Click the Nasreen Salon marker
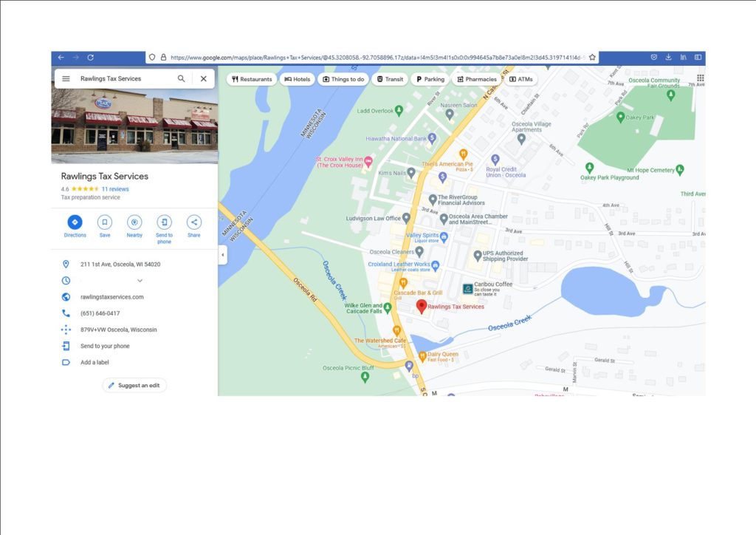Screen dimensions: 756x535 click(x=450, y=115)
